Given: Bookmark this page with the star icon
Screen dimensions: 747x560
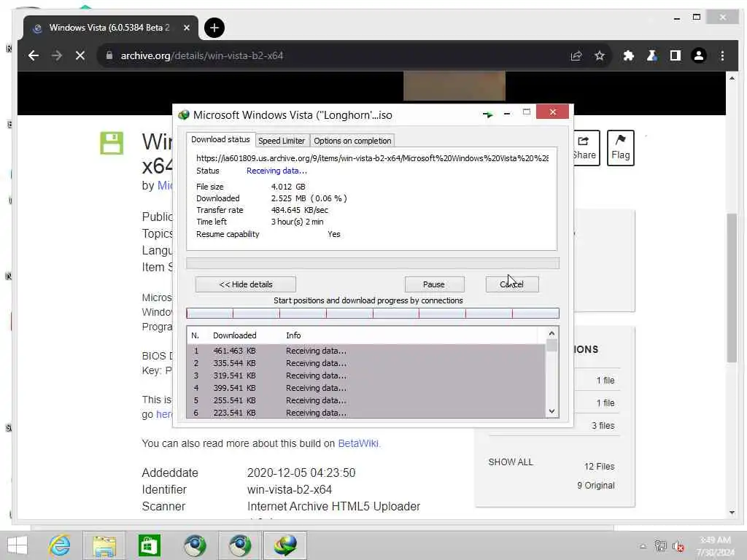Looking at the screenshot, I should 600,55.
